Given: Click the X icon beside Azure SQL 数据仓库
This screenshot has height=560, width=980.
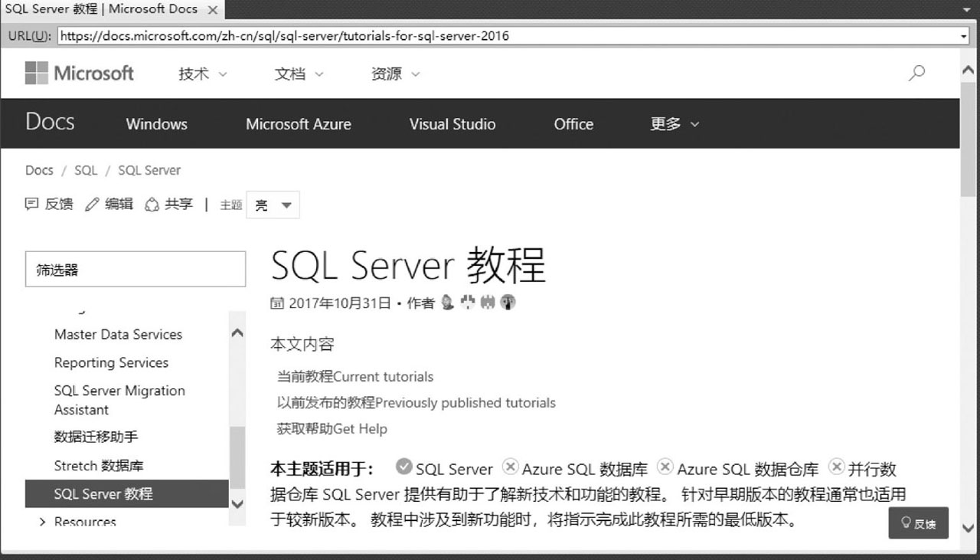Looking at the screenshot, I should [665, 467].
